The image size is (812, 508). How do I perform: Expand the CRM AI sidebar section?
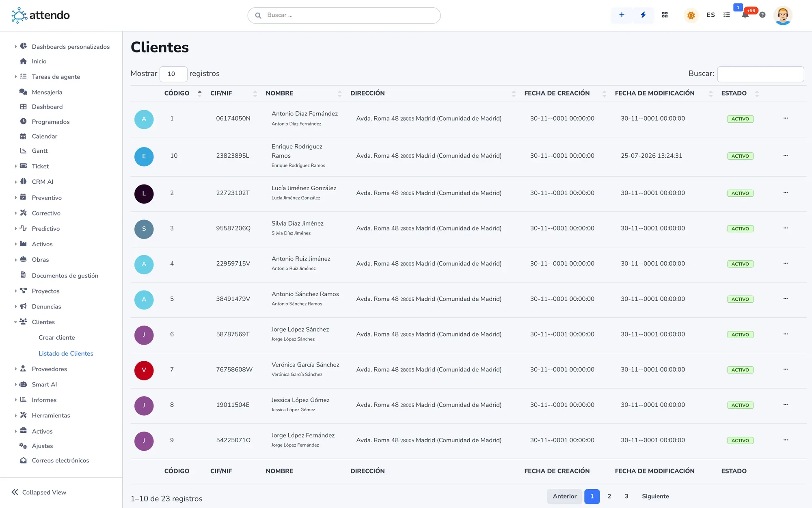[15, 182]
